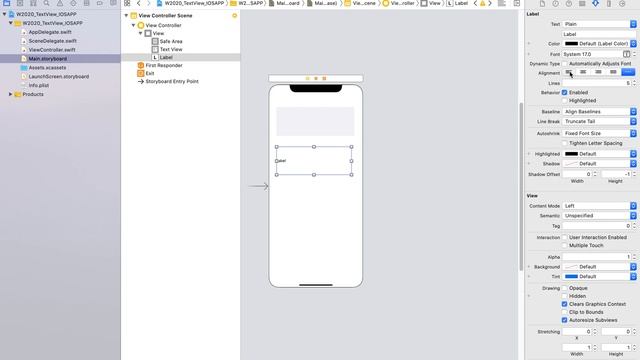Open the Source Control navigator icon
This screenshot has width=640, height=360.
[x=20, y=3]
